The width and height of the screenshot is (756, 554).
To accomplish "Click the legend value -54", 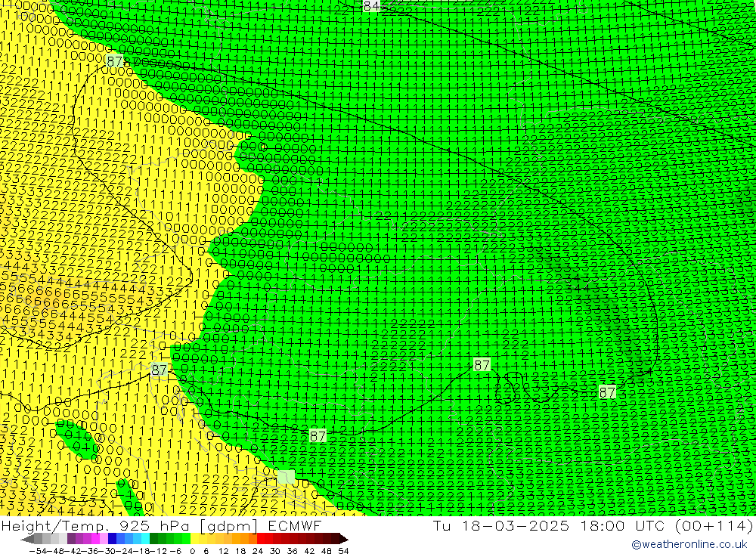I will (x=38, y=551).
